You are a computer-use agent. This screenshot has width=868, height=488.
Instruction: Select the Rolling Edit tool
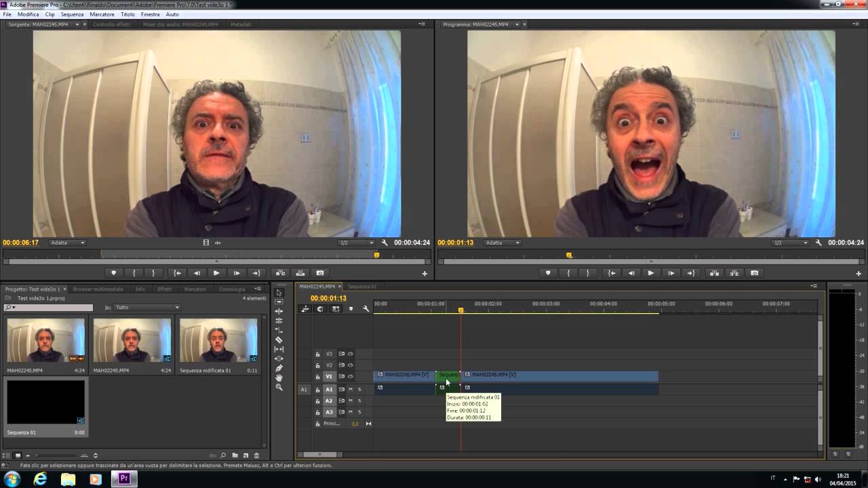coord(279,321)
